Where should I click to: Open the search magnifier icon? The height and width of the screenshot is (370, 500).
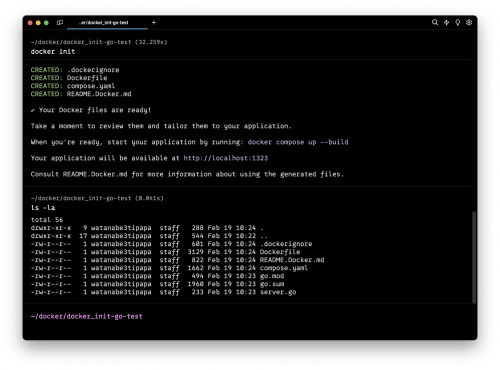pos(435,22)
